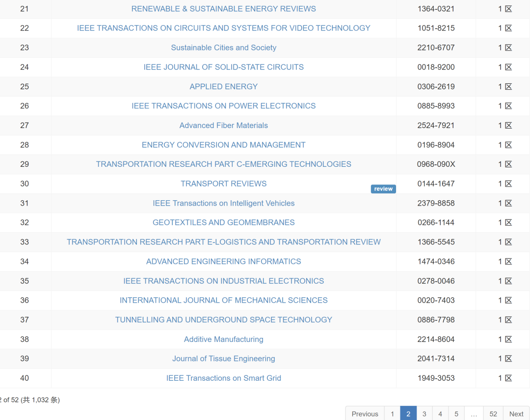The image size is (530, 420).
Task: Go to the Previous page
Action: (365, 414)
